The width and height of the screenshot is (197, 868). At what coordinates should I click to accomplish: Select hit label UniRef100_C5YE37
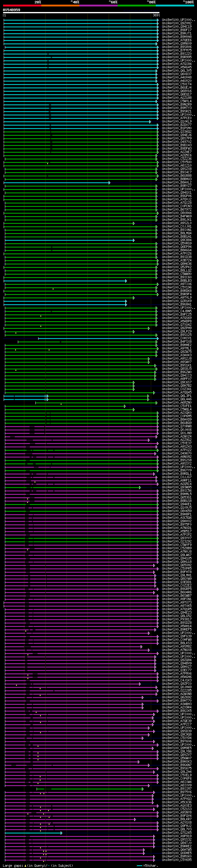click(x=177, y=443)
